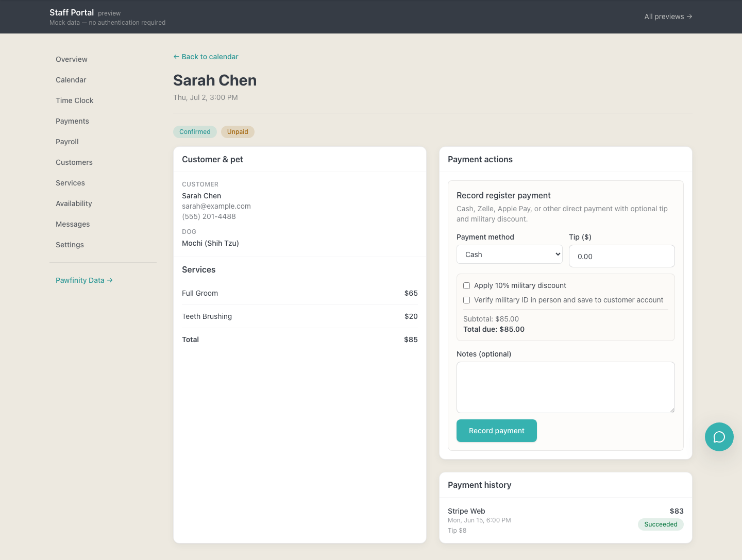The image size is (742, 560).
Task: Open All previews link in header
Action: pyautogui.click(x=668, y=16)
